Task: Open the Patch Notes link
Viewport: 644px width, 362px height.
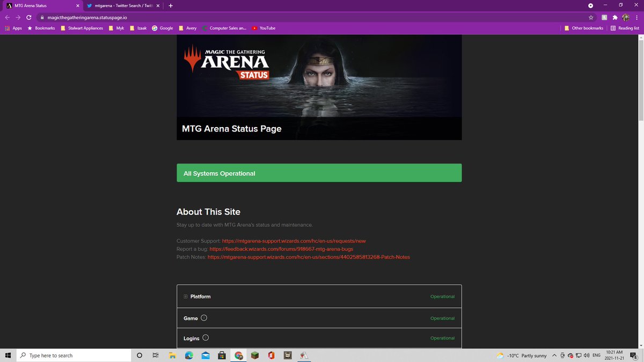Action: [309, 257]
